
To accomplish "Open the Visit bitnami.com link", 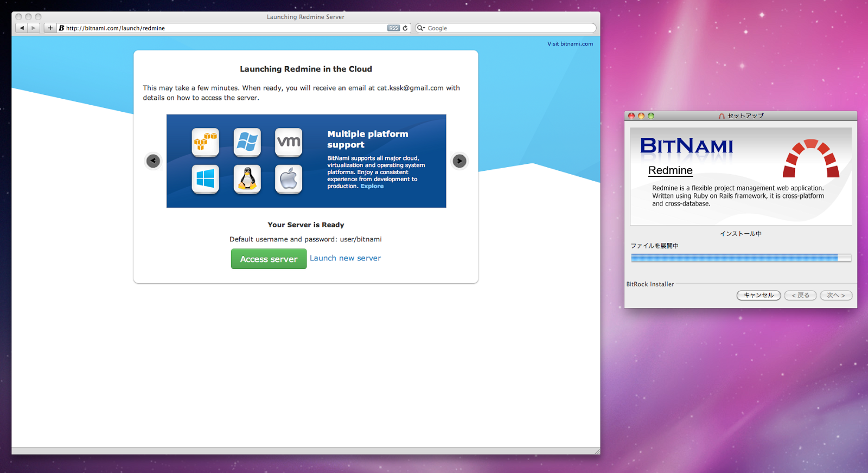I will click(570, 44).
